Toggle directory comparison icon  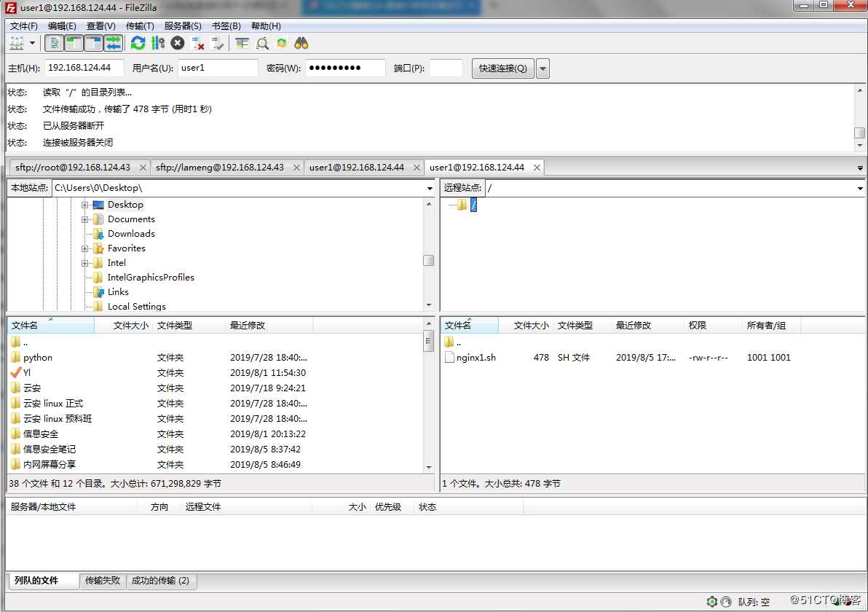click(x=262, y=43)
